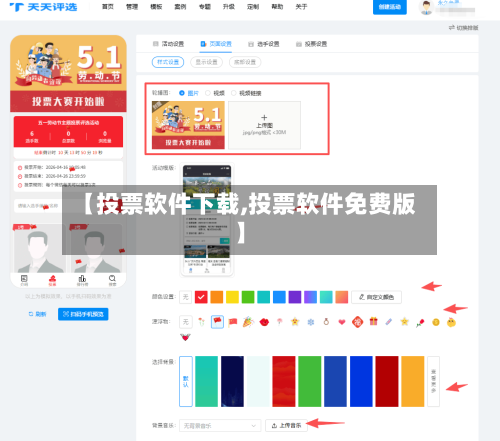This screenshot has height=441, width=500.
Task: Pick the rose floating decoration
Action: 420,323
